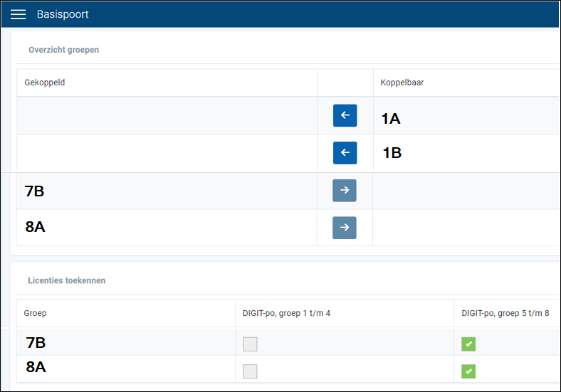Image resolution: width=561 pixels, height=392 pixels.
Task: Select group 1B in Koppelbaar list
Action: 392,153
